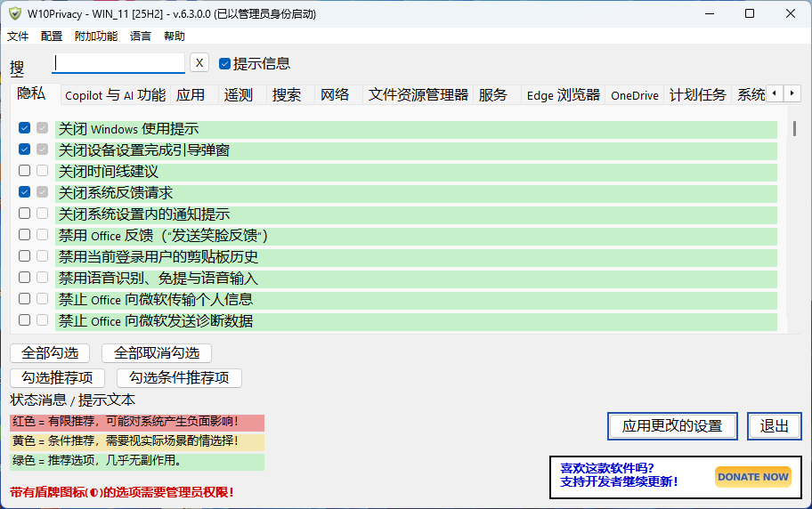Switch to the 服务 tab
The height and width of the screenshot is (509, 812).
497,95
